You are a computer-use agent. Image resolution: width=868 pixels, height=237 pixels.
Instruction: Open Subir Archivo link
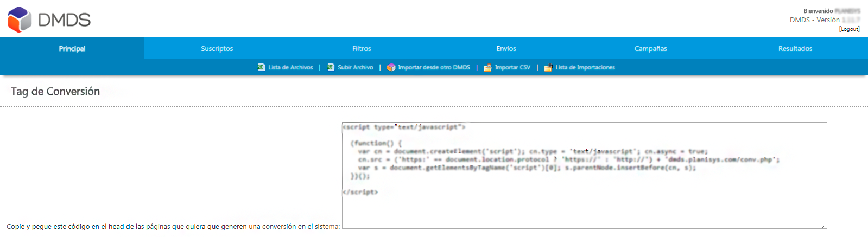[356, 67]
